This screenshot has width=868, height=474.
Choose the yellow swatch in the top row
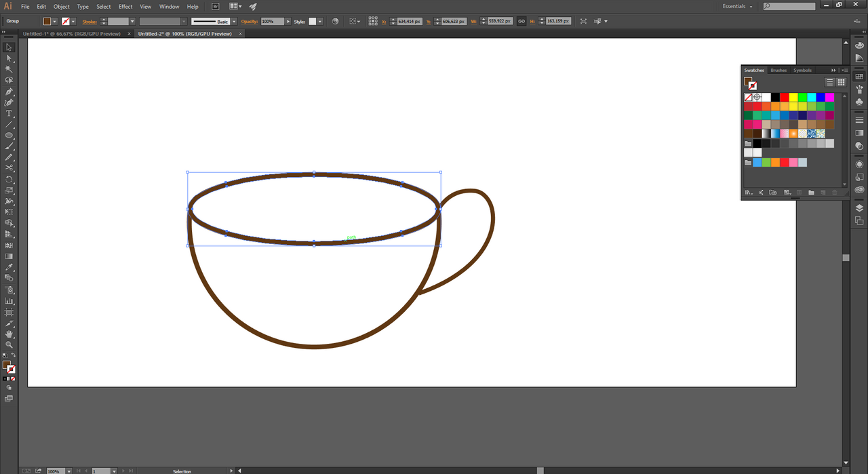coord(793,98)
